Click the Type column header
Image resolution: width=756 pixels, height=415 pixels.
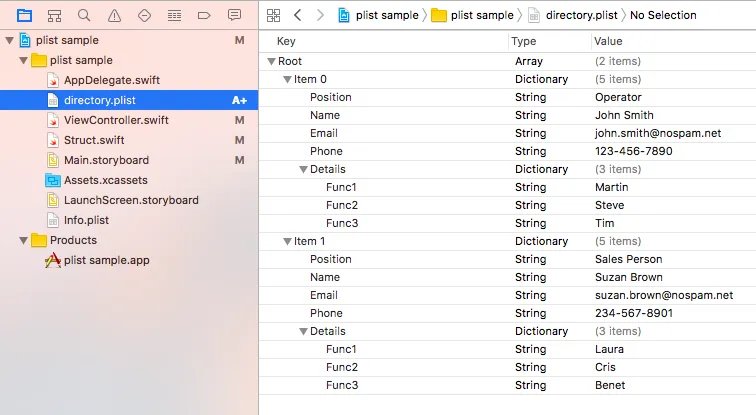point(524,41)
